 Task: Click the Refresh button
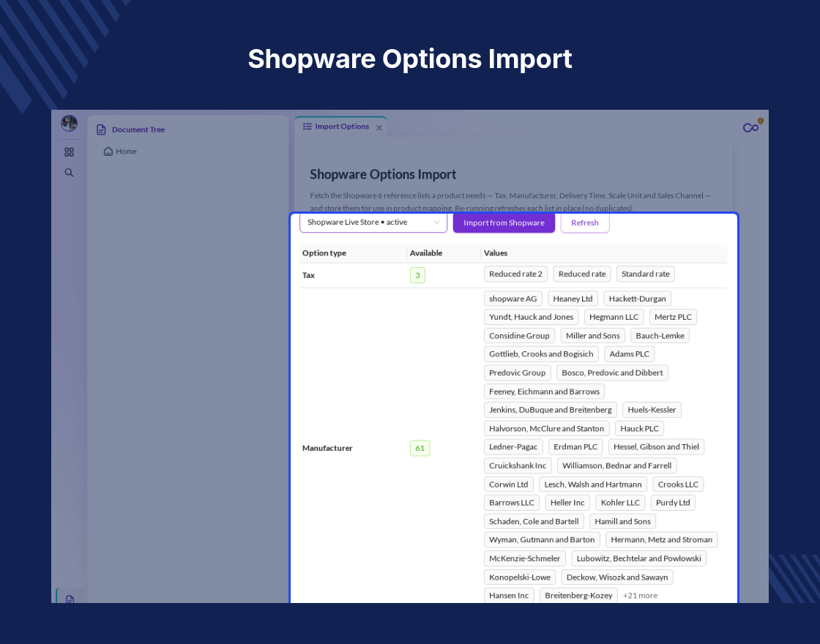585,222
